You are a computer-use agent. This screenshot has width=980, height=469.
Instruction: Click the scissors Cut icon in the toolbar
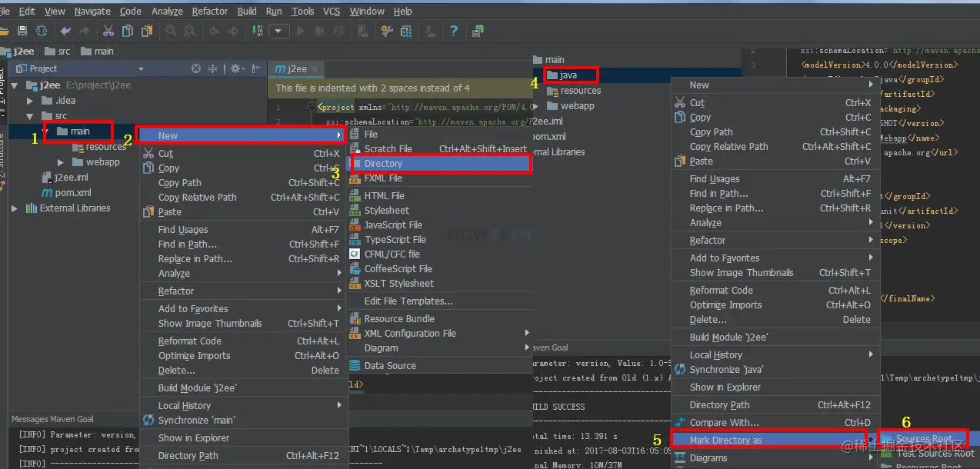tap(108, 31)
